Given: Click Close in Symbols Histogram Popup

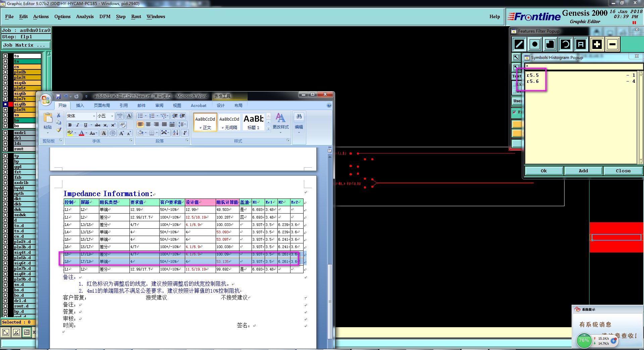Looking at the screenshot, I should pyautogui.click(x=623, y=171).
